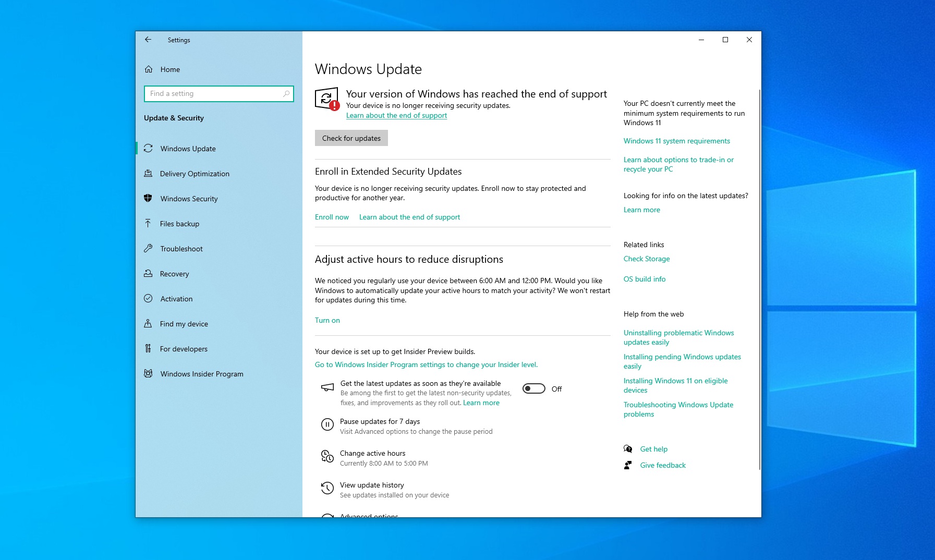
Task: Click the Files backup upload icon
Action: point(148,224)
